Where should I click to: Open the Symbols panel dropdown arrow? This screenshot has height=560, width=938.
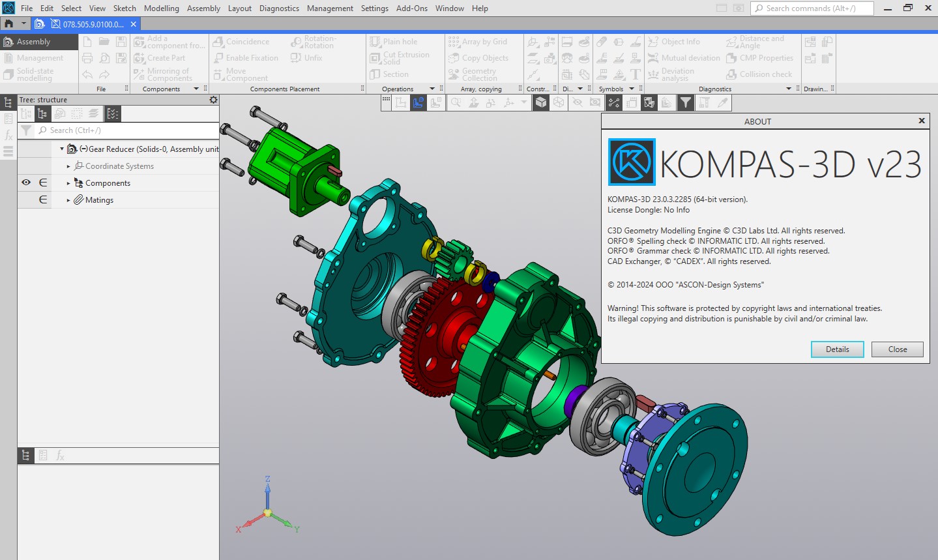(x=632, y=89)
